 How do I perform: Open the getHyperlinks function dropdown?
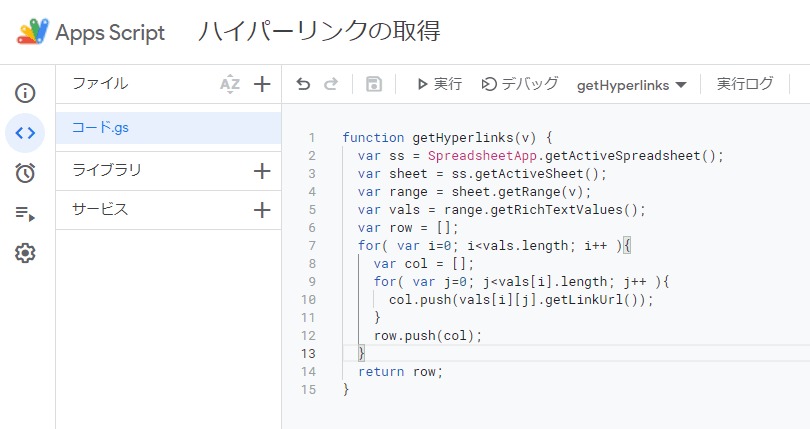[x=631, y=85]
